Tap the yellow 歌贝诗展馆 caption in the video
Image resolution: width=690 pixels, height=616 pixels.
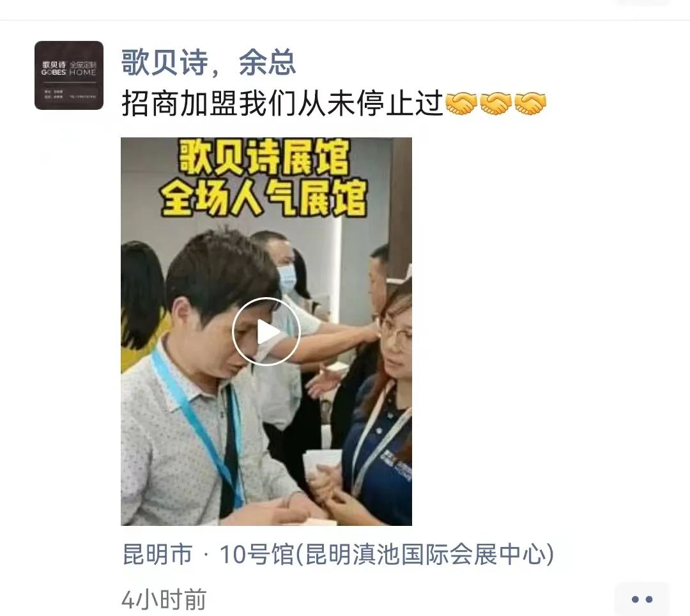point(264,157)
